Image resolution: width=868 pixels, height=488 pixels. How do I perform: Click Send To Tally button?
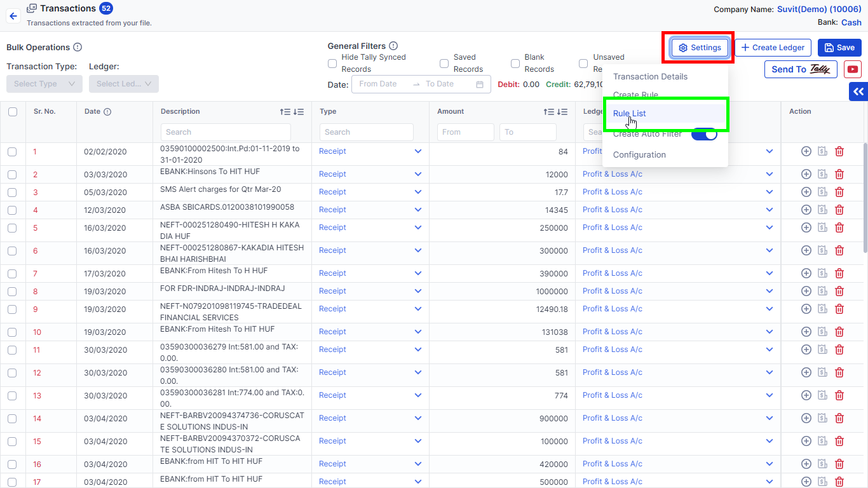point(801,69)
